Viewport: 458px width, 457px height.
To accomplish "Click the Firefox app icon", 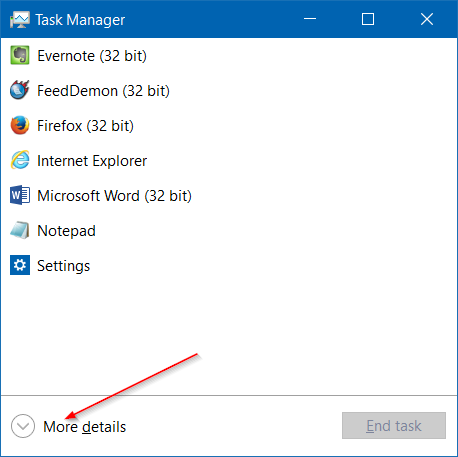I will (20, 125).
